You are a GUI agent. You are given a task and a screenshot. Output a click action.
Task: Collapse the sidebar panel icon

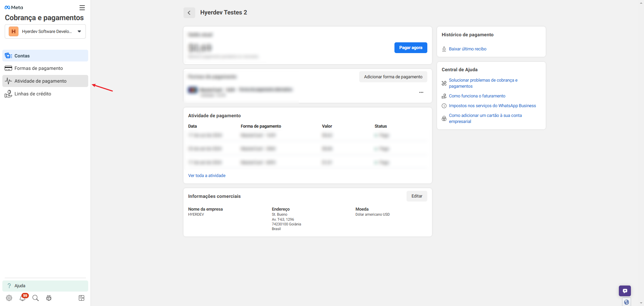(82, 298)
